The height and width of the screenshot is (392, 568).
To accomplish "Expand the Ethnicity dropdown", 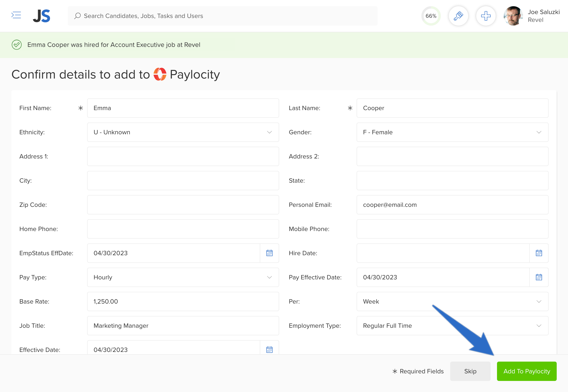I will pyautogui.click(x=183, y=132).
